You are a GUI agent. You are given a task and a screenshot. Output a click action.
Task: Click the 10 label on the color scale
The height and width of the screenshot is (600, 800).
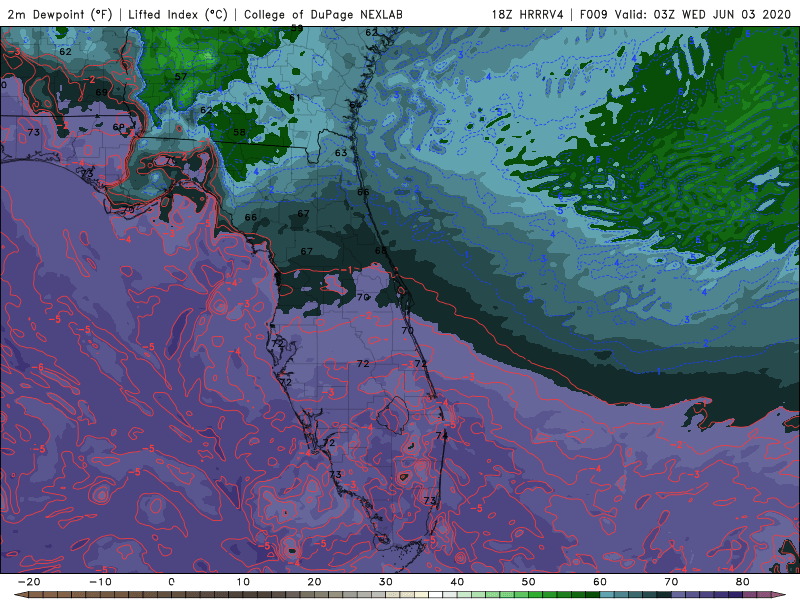(243, 581)
